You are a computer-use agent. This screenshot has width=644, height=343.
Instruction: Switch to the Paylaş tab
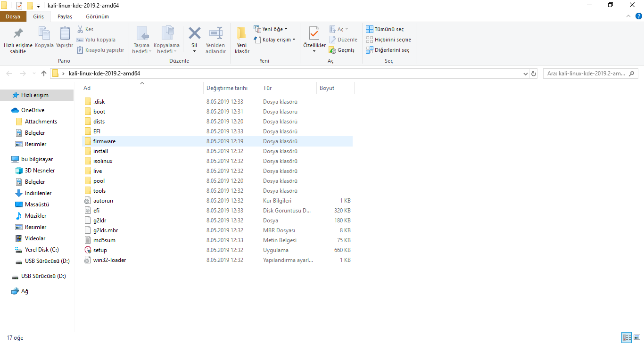coord(65,16)
